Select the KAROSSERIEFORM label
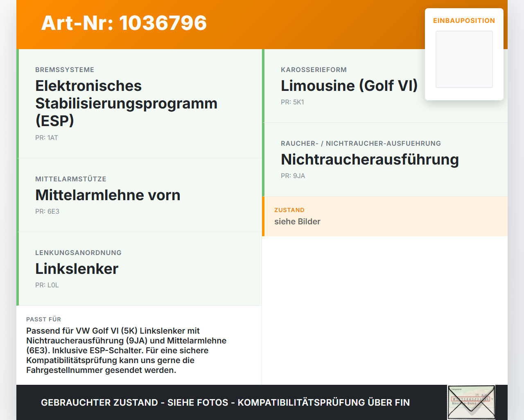 tap(314, 70)
